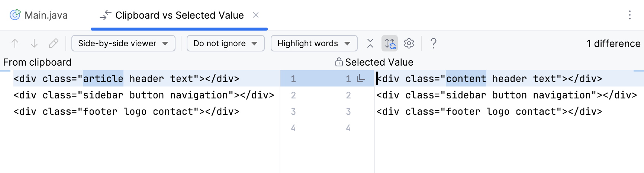Click the Main.java file icon
This screenshot has width=644, height=173.
[x=15, y=15]
